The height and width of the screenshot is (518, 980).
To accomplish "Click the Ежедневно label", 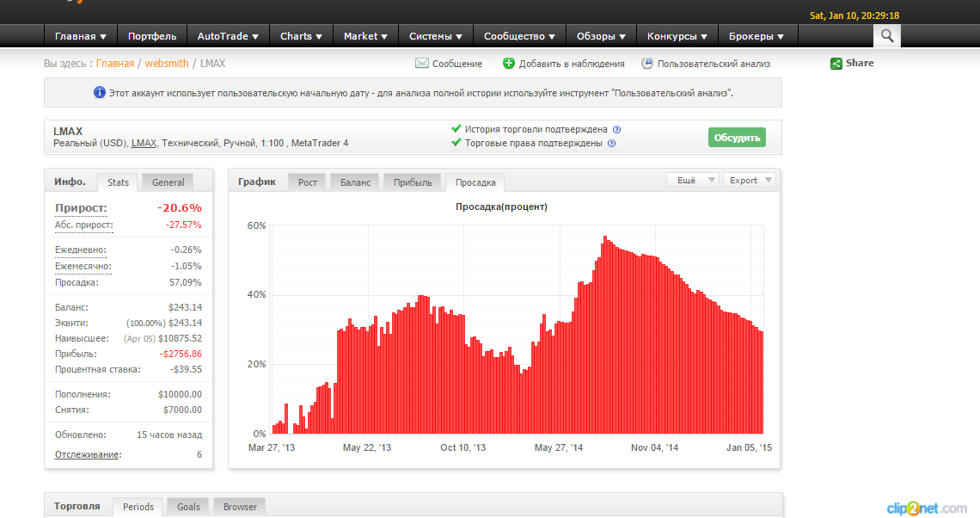I will click(81, 250).
